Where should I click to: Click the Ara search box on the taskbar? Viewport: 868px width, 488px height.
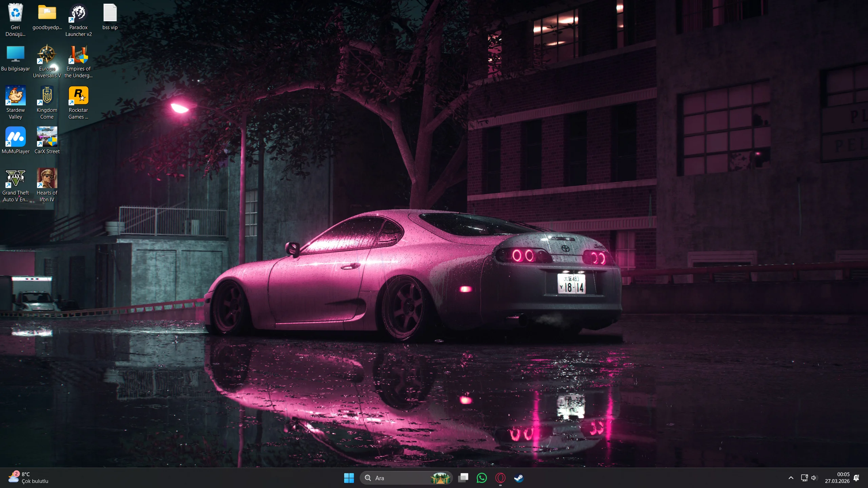pos(400,478)
